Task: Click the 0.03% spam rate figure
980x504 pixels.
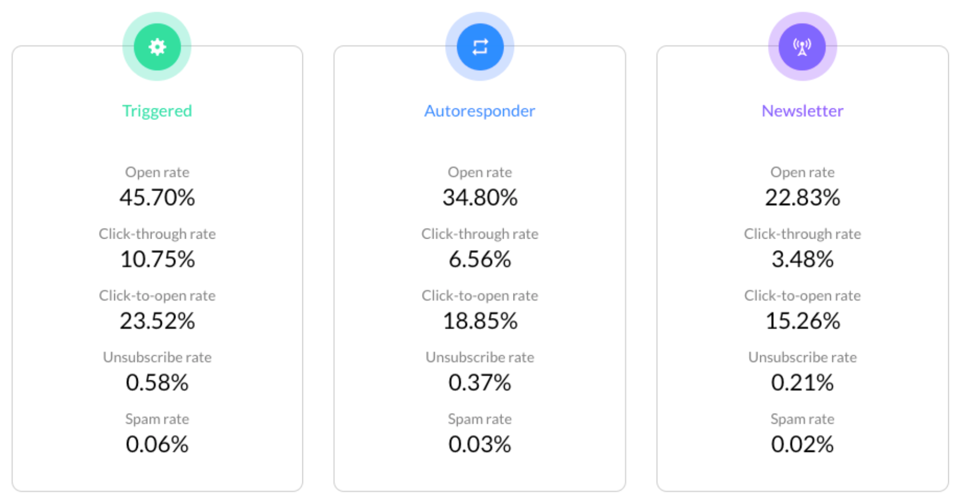Action: point(480,444)
